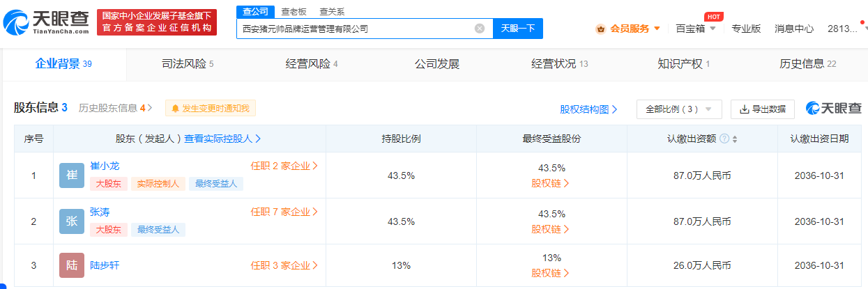Select the 查老板 search tab
Viewport: 868px width, 289px height.
click(294, 11)
